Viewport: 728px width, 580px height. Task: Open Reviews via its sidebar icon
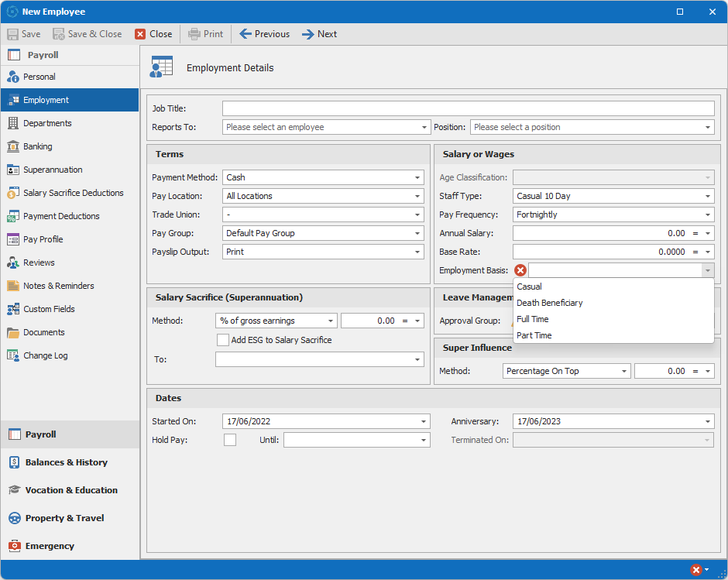pos(13,263)
